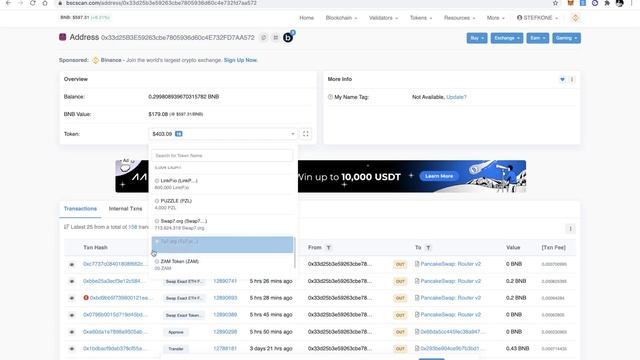
Task: Click Sign Up Now Binance link
Action: [240, 60]
